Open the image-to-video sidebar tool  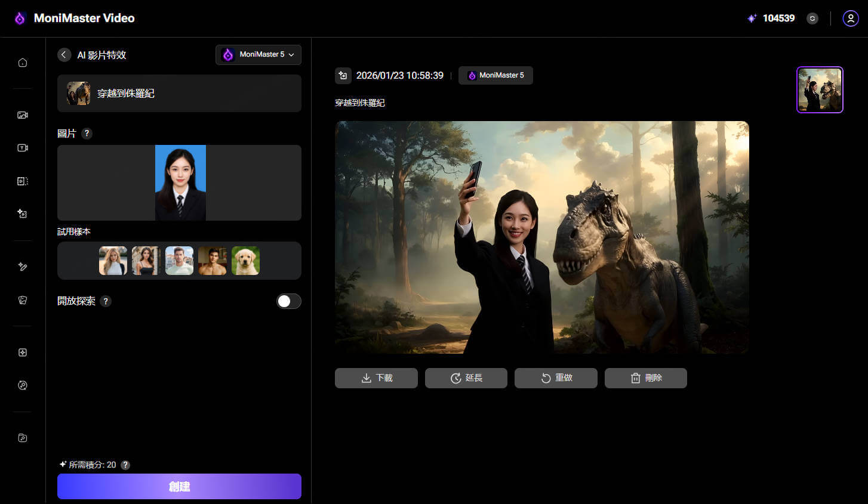(23, 115)
